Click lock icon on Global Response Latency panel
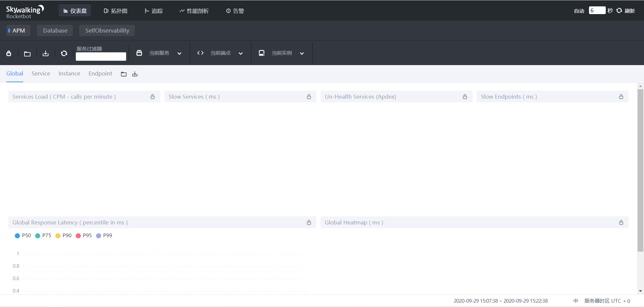644x307 pixels. tap(309, 222)
